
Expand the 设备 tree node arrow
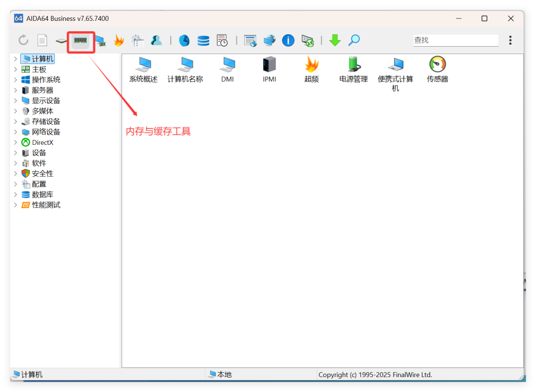(15, 153)
